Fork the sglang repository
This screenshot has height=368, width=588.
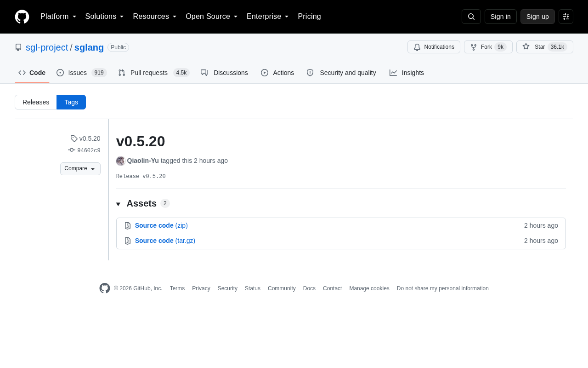[488, 47]
